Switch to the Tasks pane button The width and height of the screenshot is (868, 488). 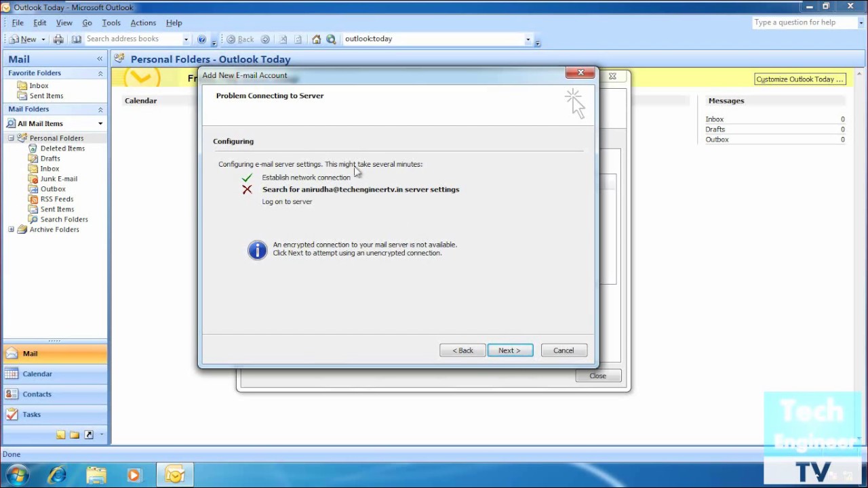pyautogui.click(x=55, y=415)
